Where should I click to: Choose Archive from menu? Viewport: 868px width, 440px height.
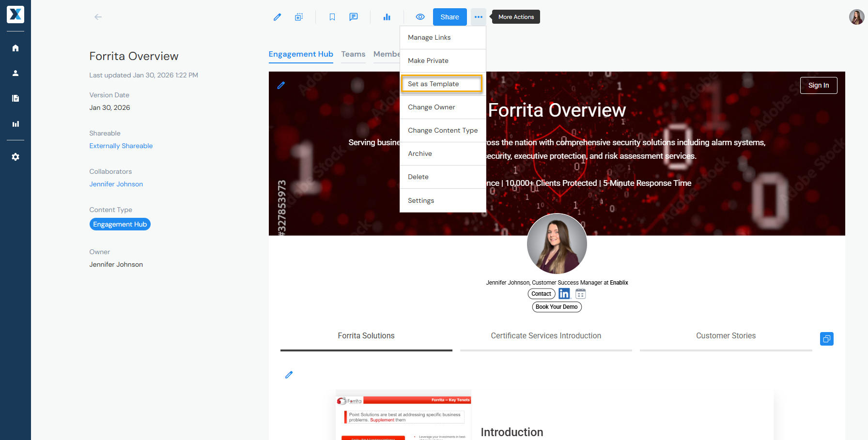click(443, 153)
